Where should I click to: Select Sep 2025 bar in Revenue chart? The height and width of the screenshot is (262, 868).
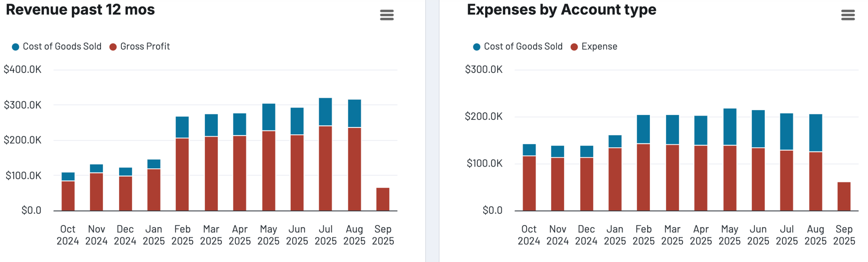(x=382, y=199)
